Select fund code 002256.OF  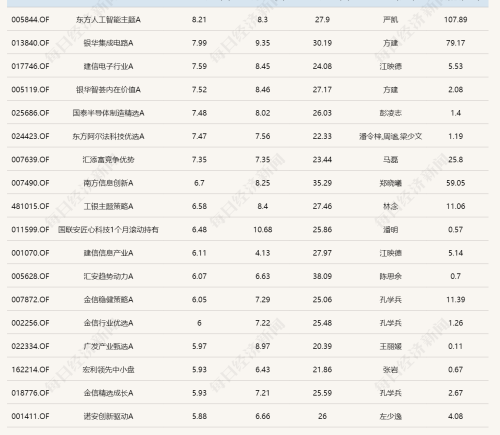pyautogui.click(x=30, y=323)
